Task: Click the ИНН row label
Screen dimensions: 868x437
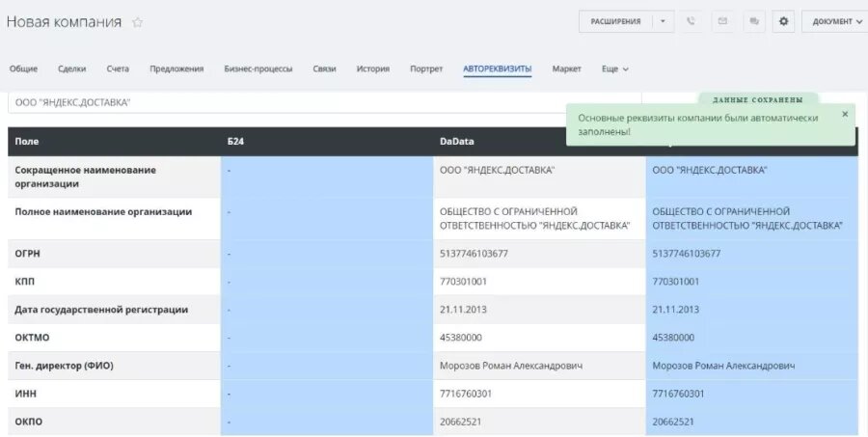Action: point(25,394)
